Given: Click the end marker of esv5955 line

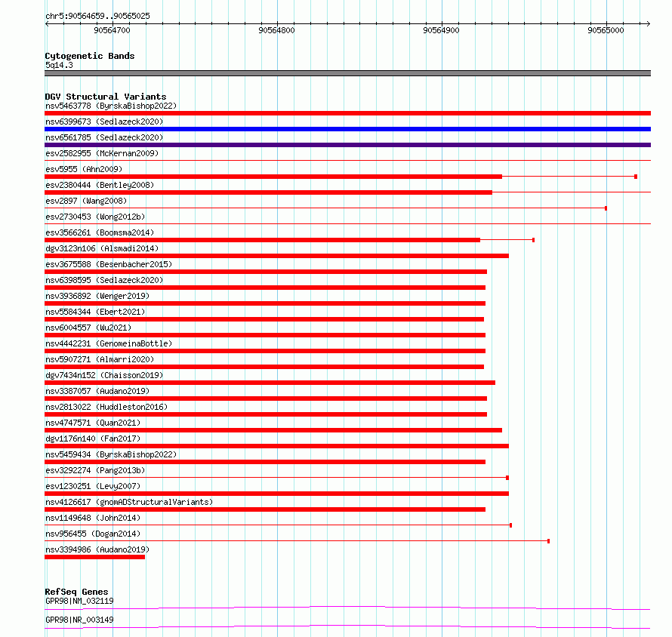Looking at the screenshot, I should coord(636,177).
